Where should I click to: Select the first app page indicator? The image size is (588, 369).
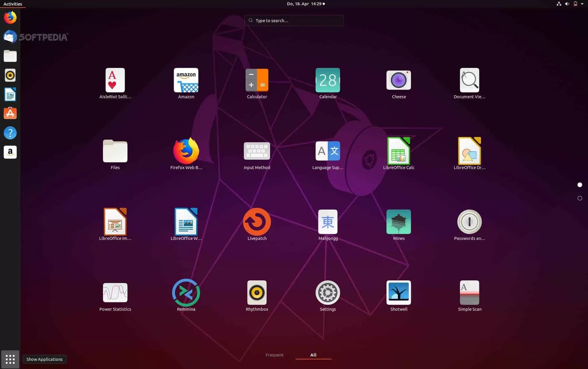click(x=580, y=185)
